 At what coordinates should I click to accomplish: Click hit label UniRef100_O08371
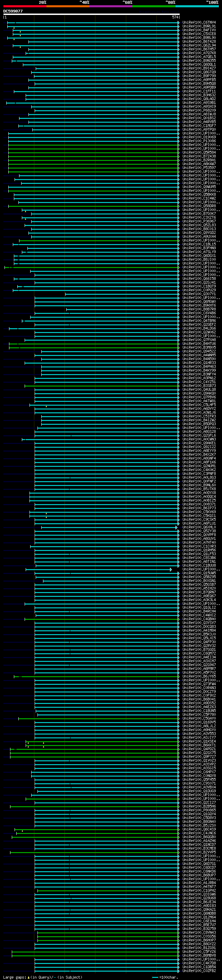coord(199,504)
